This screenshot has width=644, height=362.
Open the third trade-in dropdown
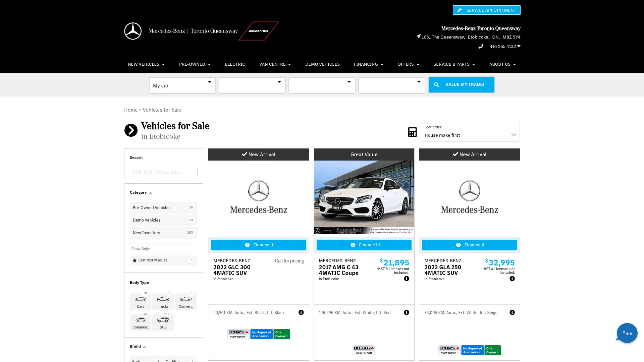pos(322,85)
